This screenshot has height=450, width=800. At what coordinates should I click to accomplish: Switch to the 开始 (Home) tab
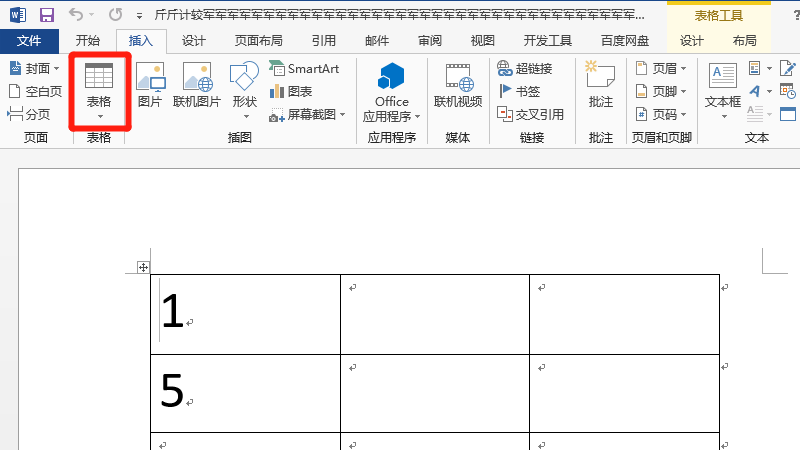pos(88,41)
